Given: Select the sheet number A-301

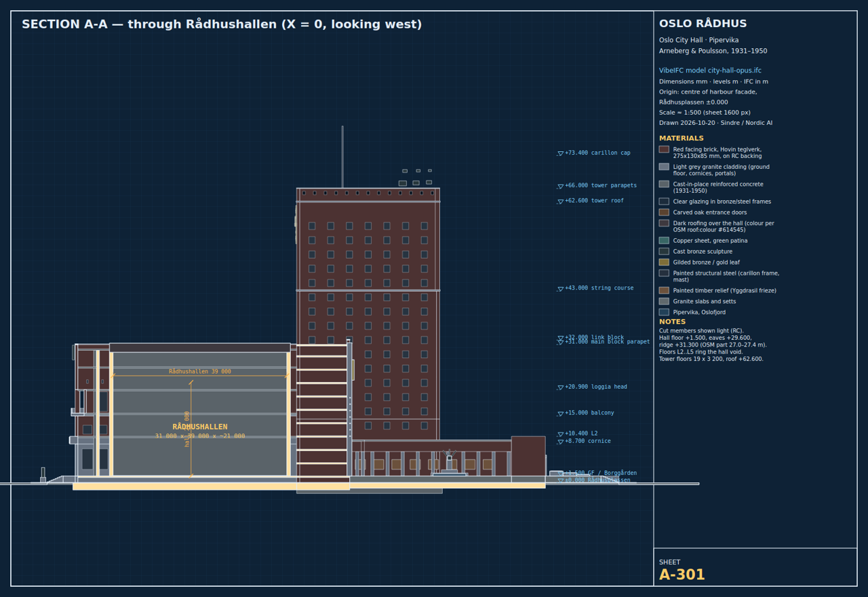Looking at the screenshot, I should [682, 575].
